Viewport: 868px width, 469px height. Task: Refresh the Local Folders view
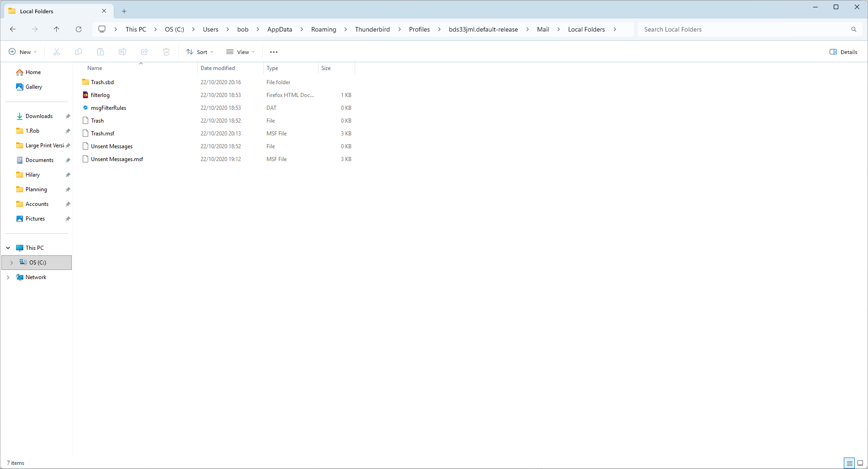(79, 29)
